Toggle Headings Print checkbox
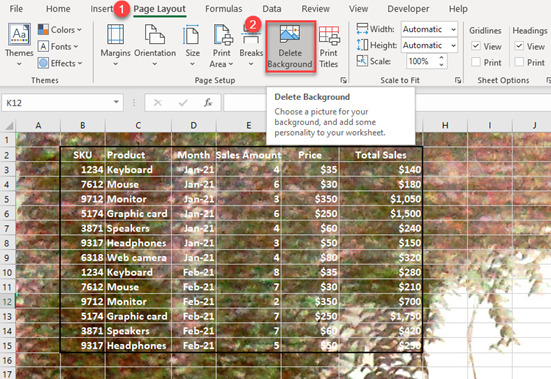 (519, 62)
